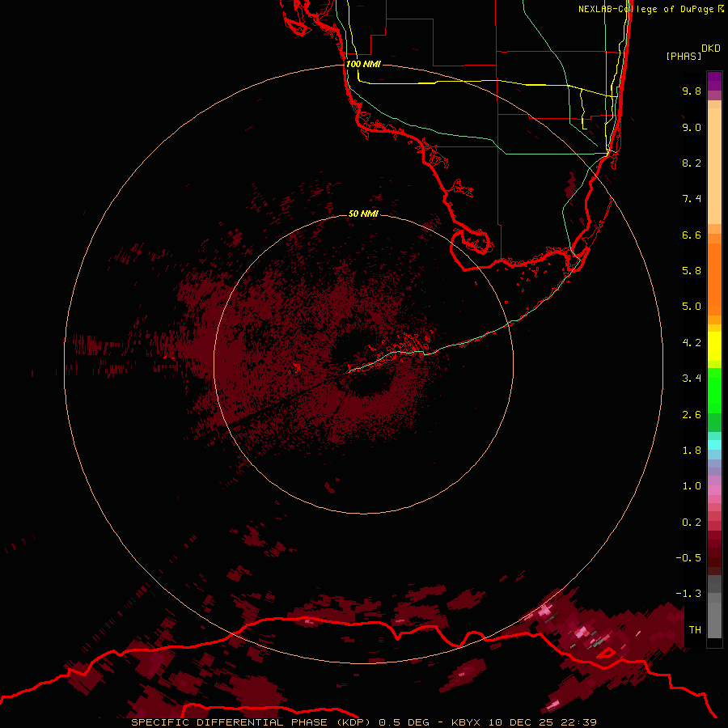The height and width of the screenshot is (728, 728).
Task: Click the 6.6 value on color scale
Action: point(692,235)
